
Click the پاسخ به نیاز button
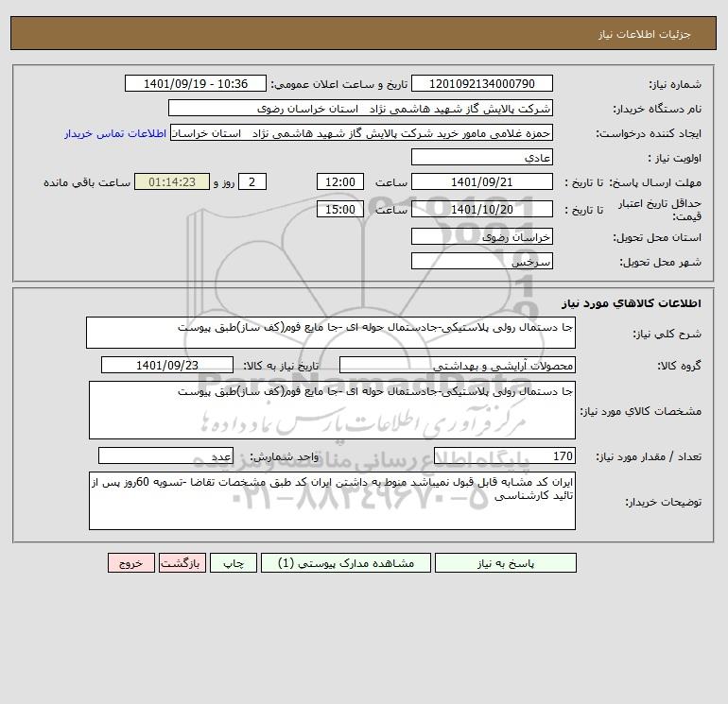tap(506, 563)
